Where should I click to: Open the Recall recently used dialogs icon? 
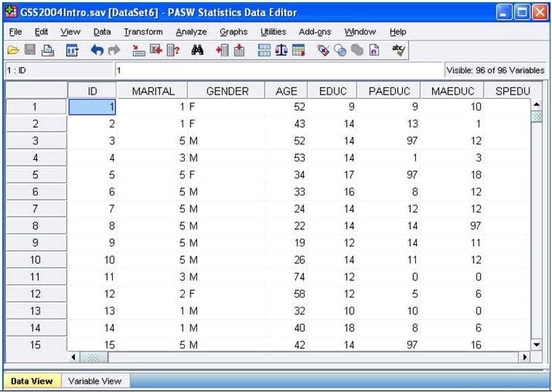pyautogui.click(x=73, y=50)
